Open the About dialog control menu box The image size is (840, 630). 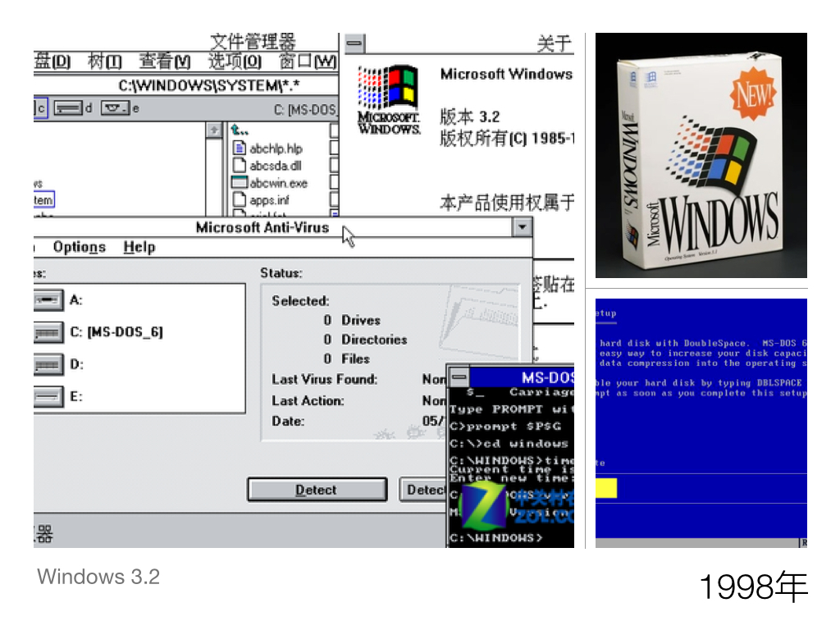tap(354, 43)
